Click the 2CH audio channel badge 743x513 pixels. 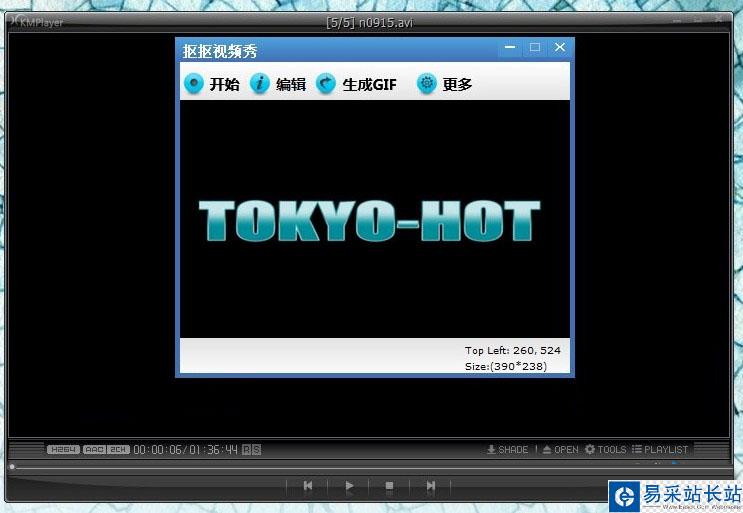tap(118, 450)
